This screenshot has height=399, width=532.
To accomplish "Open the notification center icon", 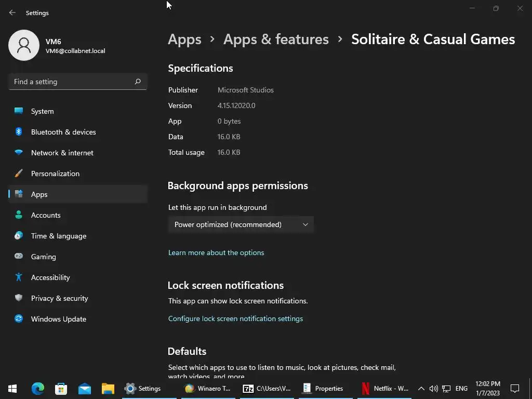I will [515, 388].
